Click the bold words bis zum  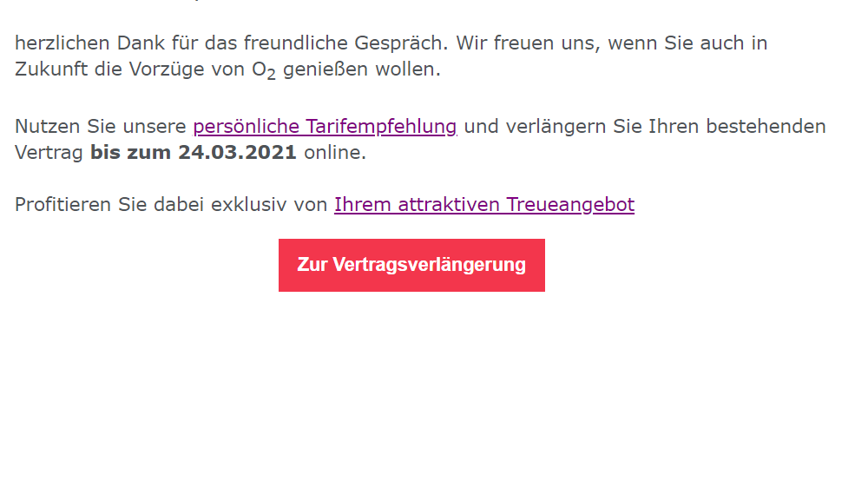131,152
